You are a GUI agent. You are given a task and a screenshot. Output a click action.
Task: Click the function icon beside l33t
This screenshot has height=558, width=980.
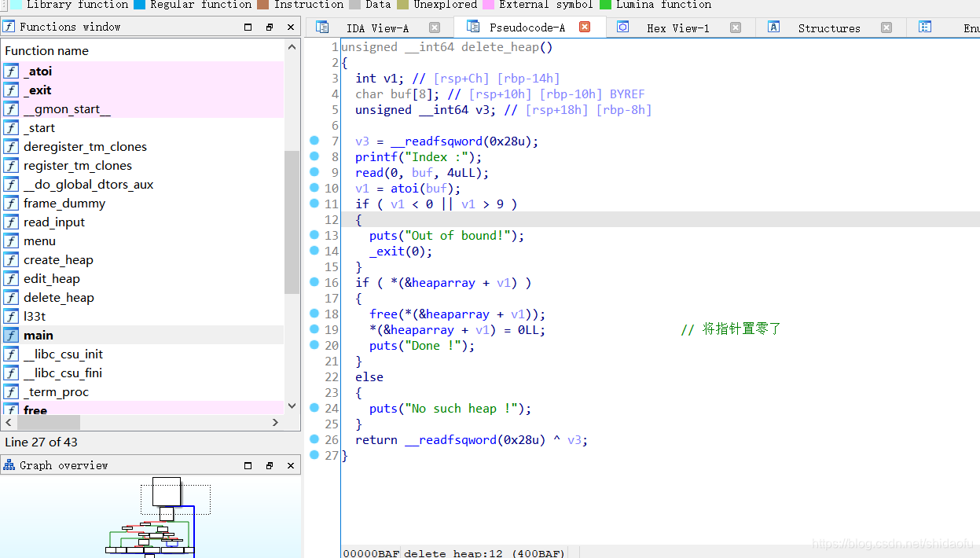pyautogui.click(x=11, y=316)
